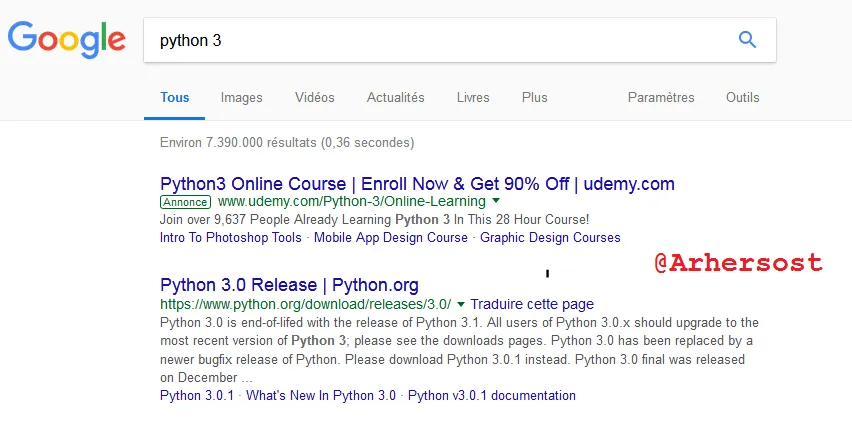Expand the Plus menu
The image size is (852, 423).
coord(535,98)
